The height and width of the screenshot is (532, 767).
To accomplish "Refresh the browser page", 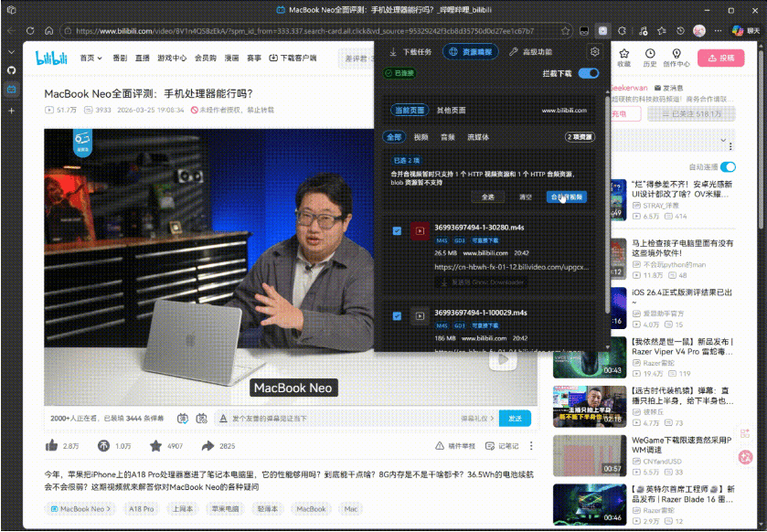I will (30, 31).
